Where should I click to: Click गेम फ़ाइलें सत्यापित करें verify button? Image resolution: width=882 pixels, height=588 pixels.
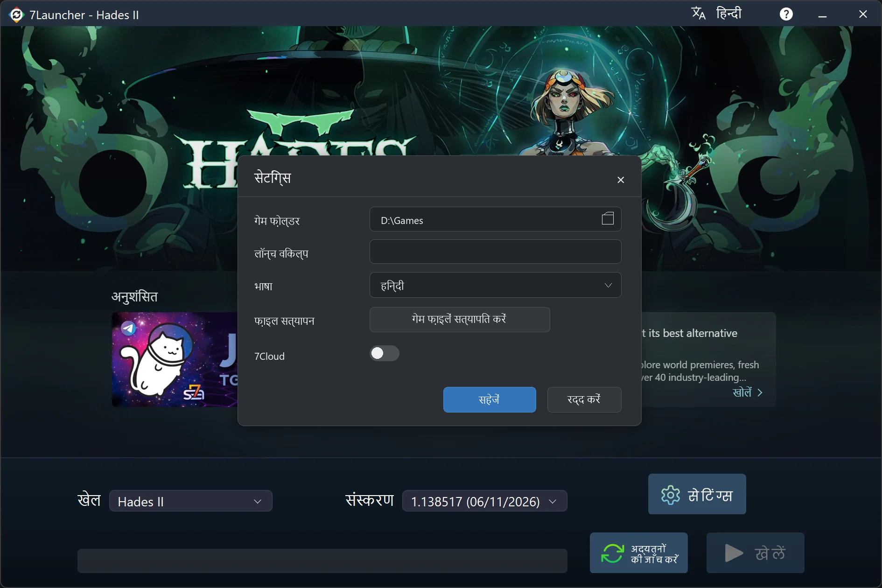coord(460,320)
